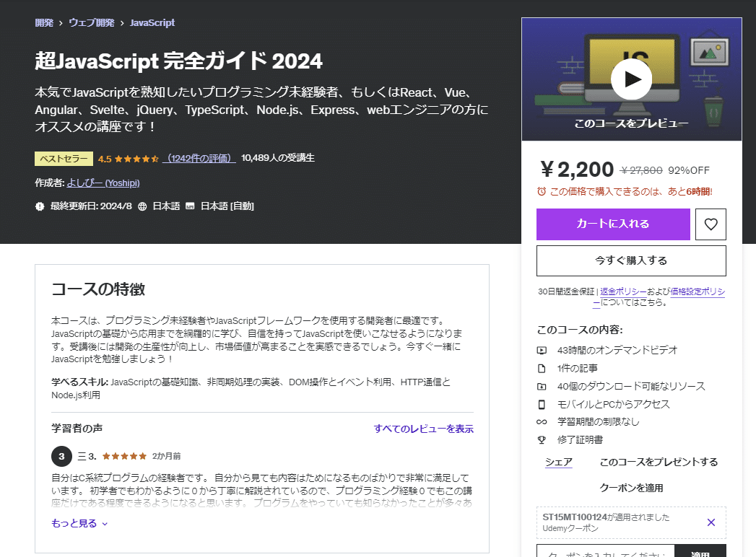756x557 pixels.
Task: Click the 30日間返金保証 text
Action: (x=566, y=291)
